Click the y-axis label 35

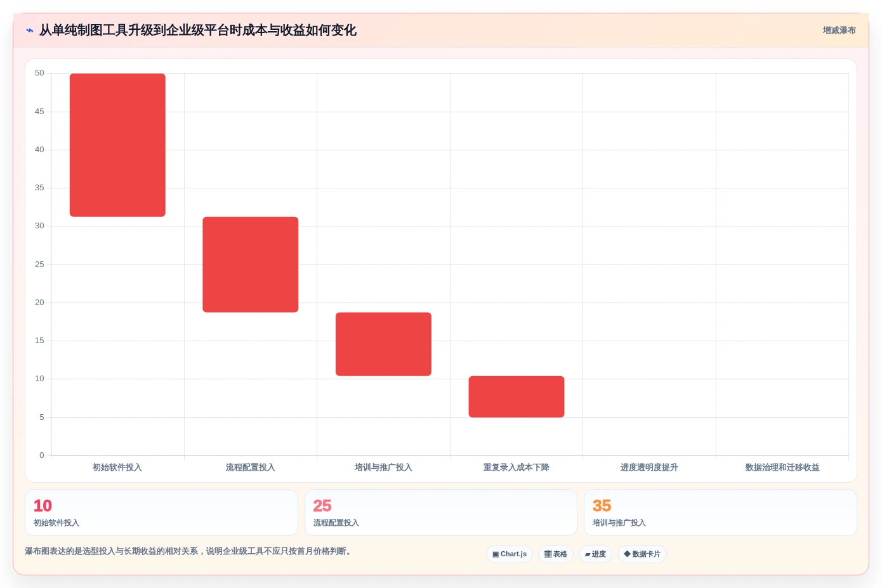[39, 188]
